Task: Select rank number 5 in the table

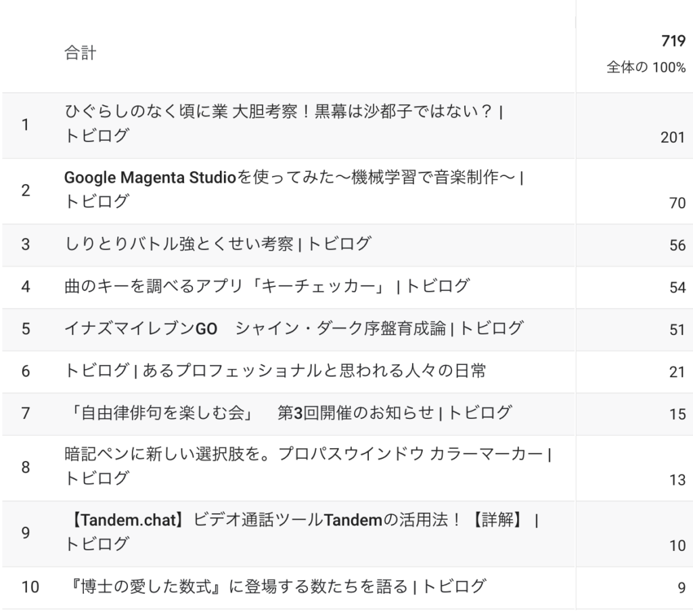Action: click(26, 329)
